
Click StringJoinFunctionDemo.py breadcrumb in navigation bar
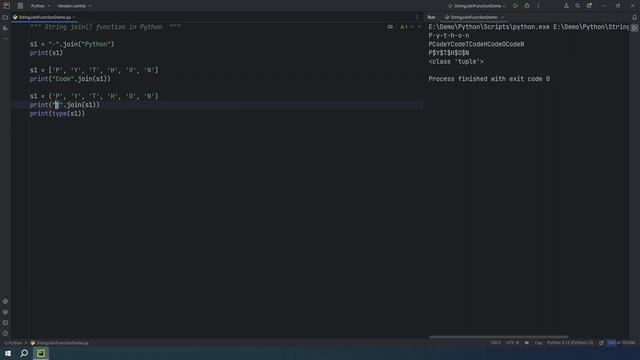pos(60,343)
